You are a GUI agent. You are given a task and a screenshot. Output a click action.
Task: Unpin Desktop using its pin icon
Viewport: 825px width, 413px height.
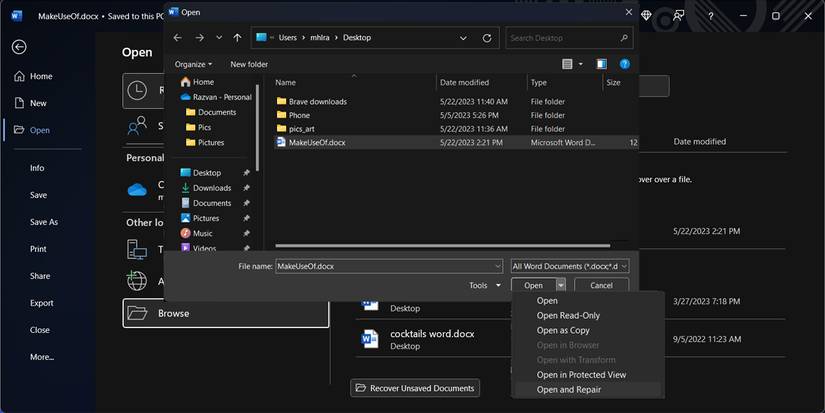[x=247, y=173]
